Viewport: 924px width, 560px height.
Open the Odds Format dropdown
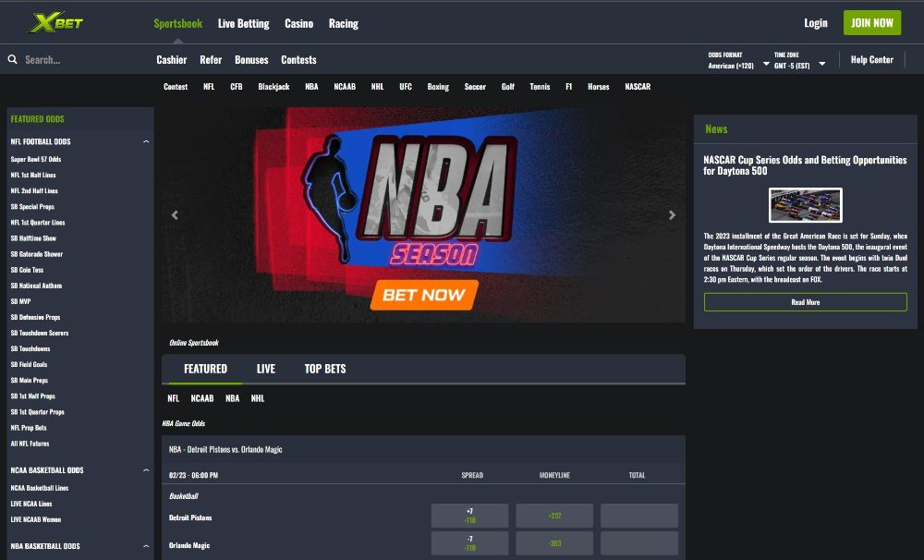click(x=738, y=60)
